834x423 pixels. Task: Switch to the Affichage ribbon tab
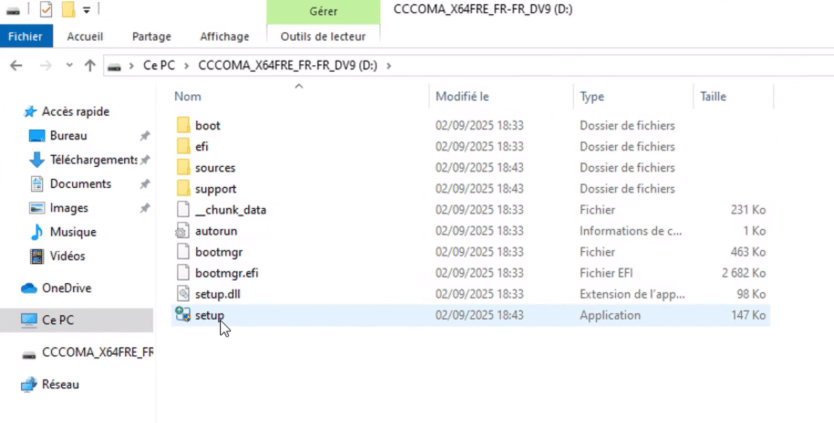224,36
